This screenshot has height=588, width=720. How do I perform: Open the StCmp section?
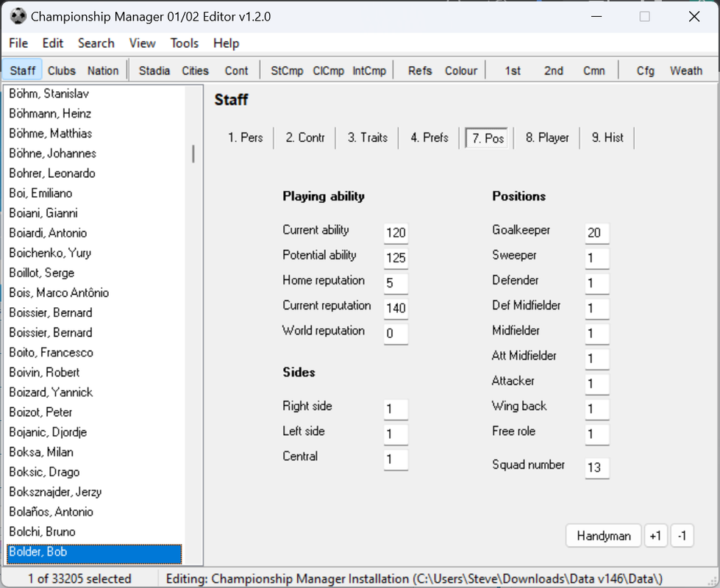[x=287, y=71]
